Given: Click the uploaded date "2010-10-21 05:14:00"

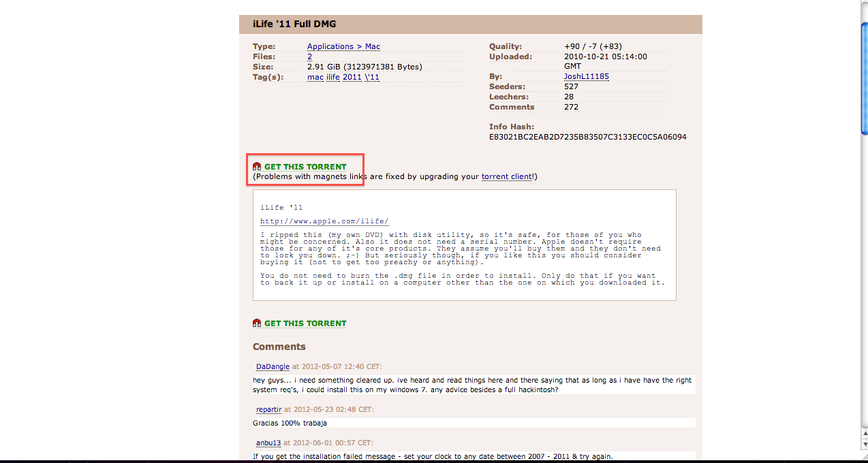Looking at the screenshot, I should (606, 57).
